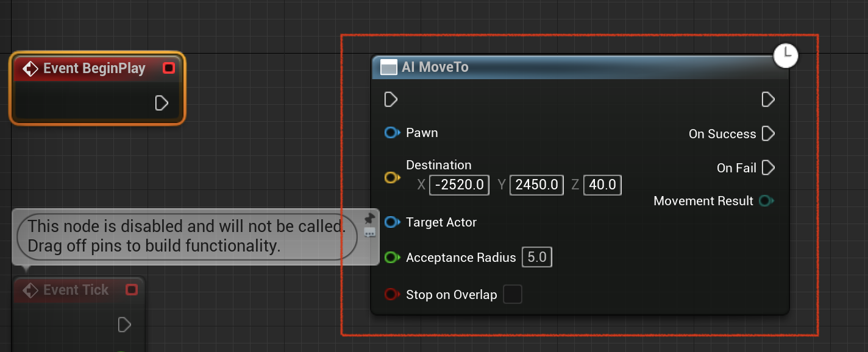Viewport: 868px width, 352px height.
Task: Click the AI MoveTo output execution pin
Action: (x=768, y=99)
